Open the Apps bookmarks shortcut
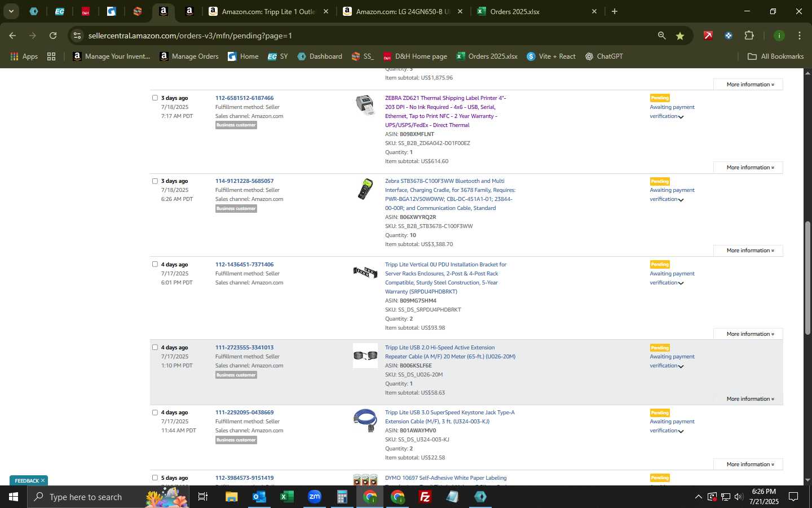812x508 pixels. [24, 56]
